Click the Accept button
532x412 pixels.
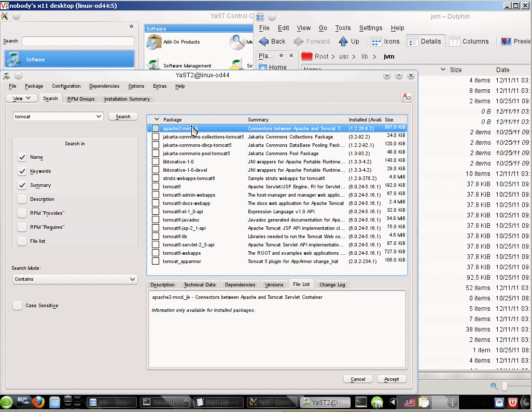pyautogui.click(x=391, y=379)
